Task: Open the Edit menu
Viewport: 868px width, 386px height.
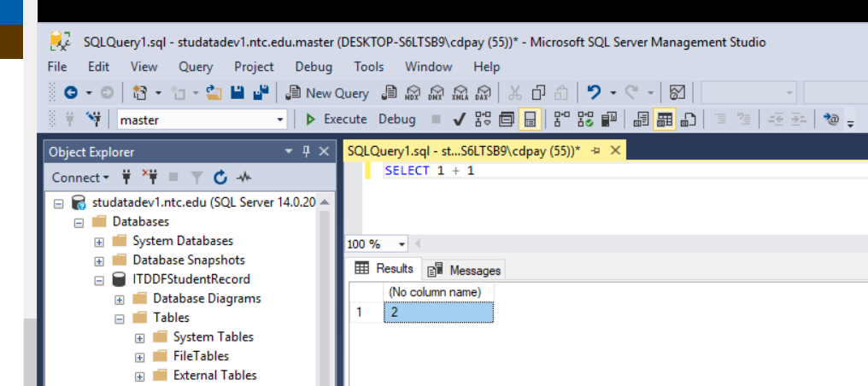Action: tap(98, 67)
